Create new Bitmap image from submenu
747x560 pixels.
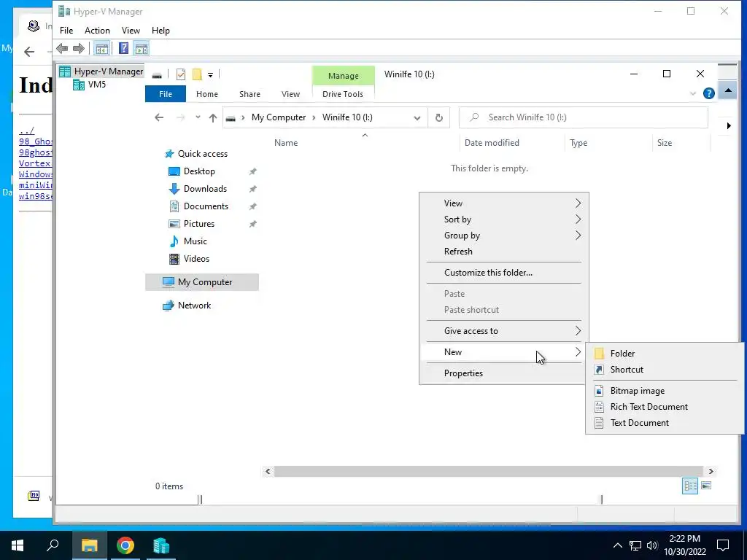pos(665,391)
